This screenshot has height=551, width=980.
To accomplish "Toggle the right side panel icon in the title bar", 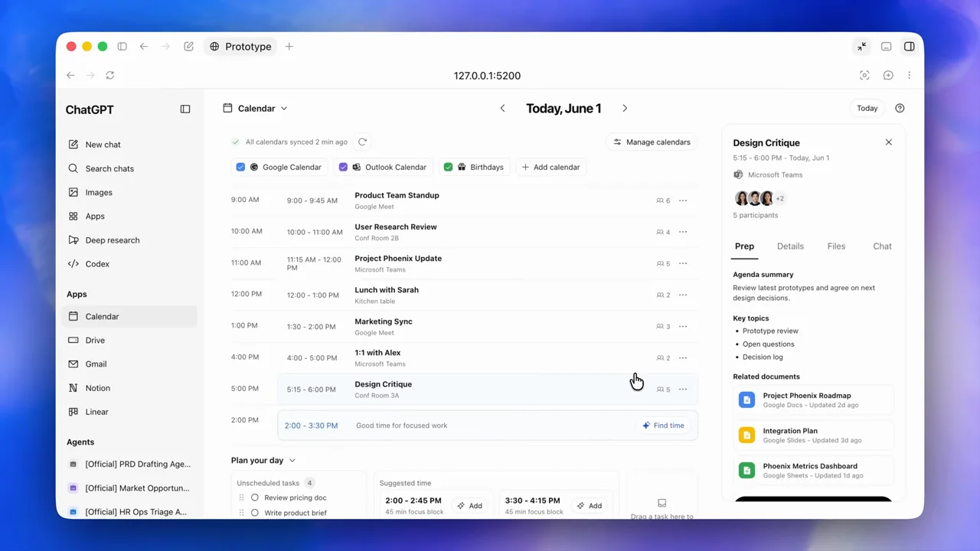I will (910, 47).
